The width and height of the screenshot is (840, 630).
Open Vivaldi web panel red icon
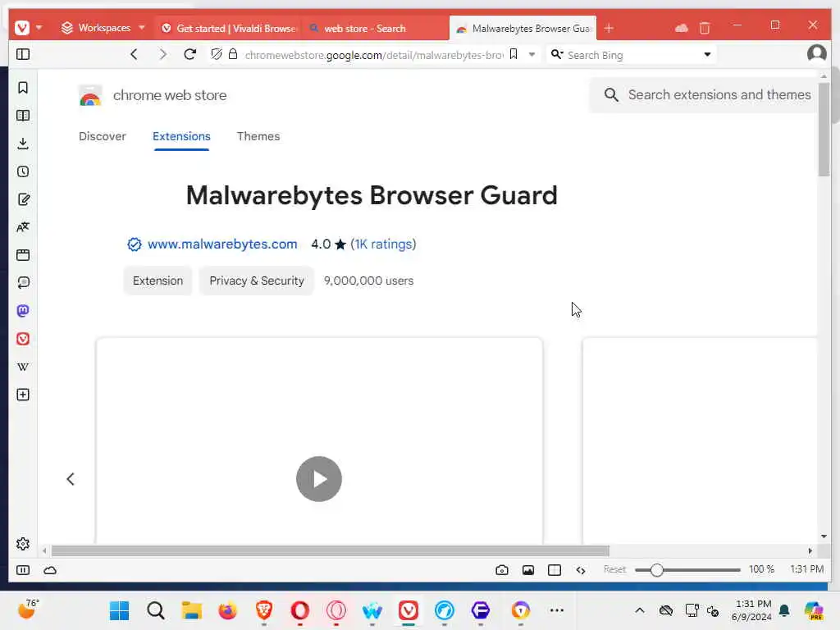tap(23, 339)
